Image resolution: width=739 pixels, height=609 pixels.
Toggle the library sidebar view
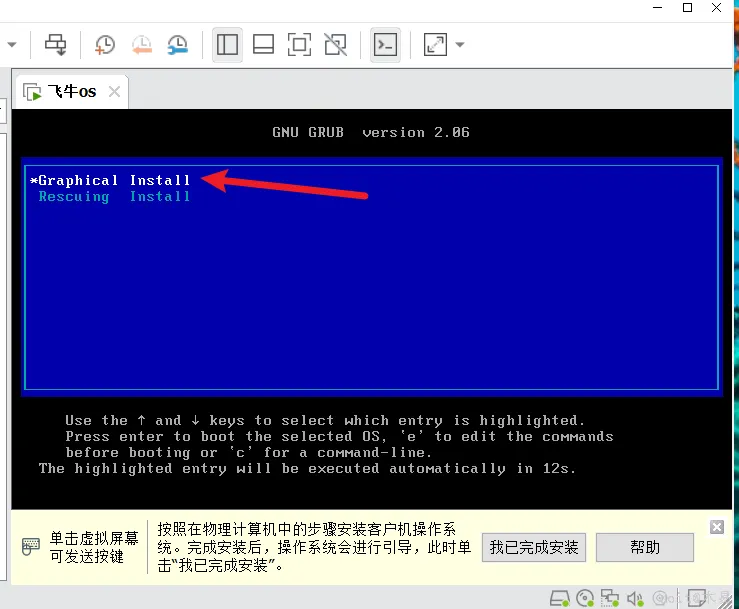pos(227,45)
